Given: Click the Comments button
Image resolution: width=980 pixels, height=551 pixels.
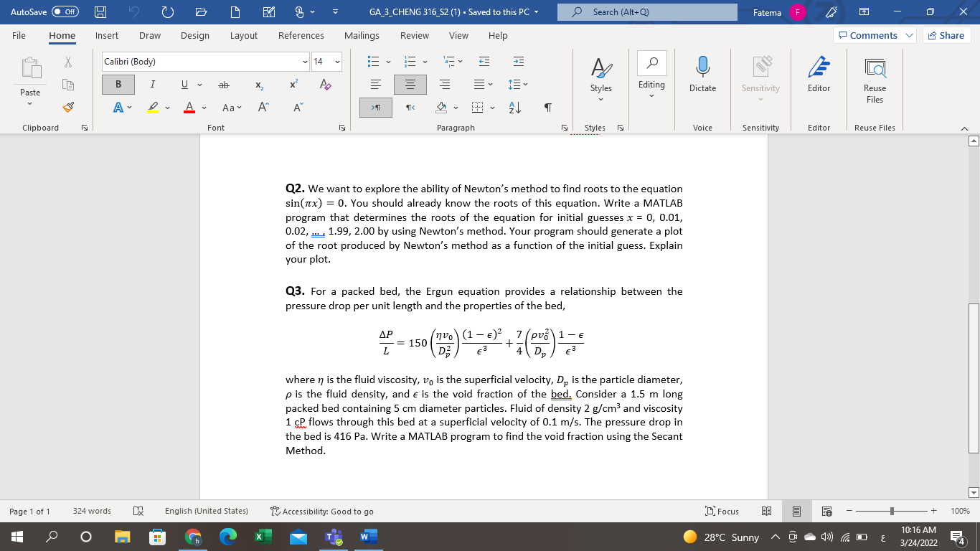Looking at the screenshot, I should coord(876,35).
